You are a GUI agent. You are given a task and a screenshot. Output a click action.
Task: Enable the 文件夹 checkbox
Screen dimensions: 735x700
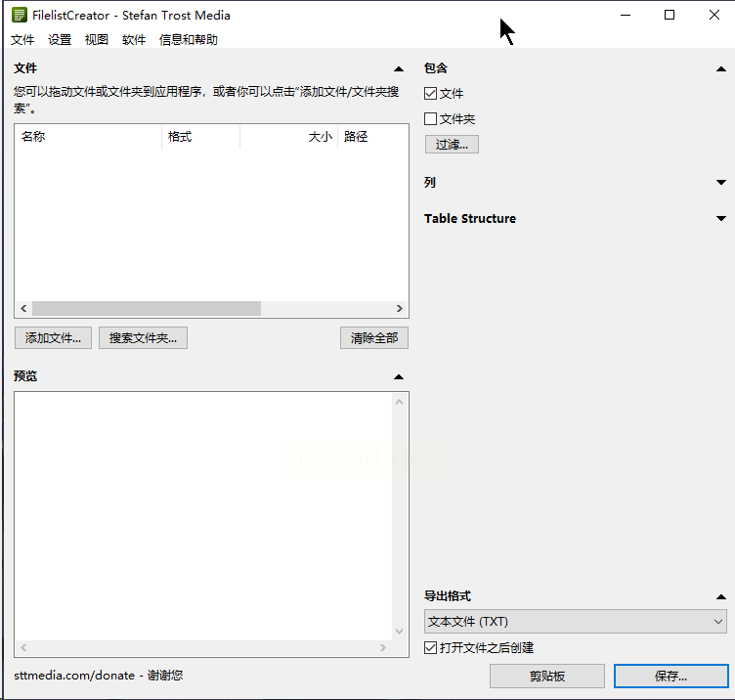pyautogui.click(x=430, y=118)
